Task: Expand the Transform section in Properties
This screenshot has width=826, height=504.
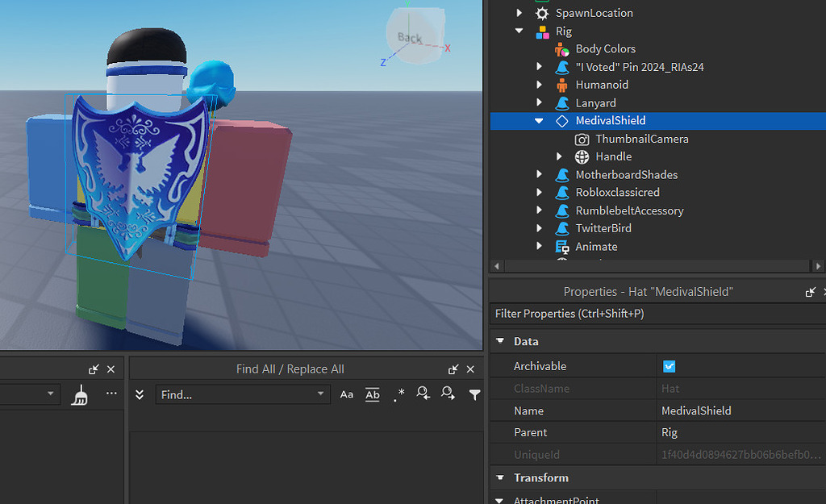Action: pyautogui.click(x=501, y=477)
